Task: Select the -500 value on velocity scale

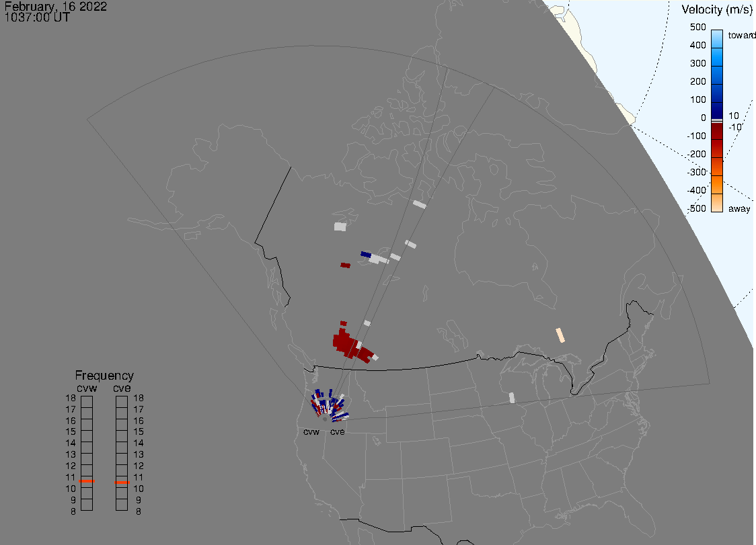Action: click(x=696, y=208)
